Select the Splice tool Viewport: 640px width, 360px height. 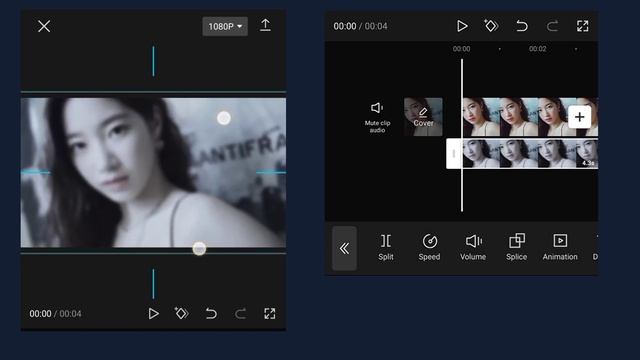point(517,247)
